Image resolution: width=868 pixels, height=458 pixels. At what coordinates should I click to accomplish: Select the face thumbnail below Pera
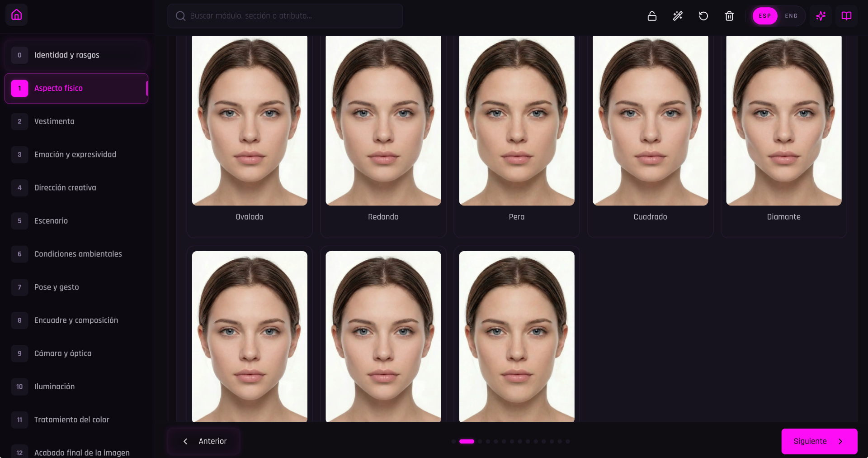coord(517,336)
